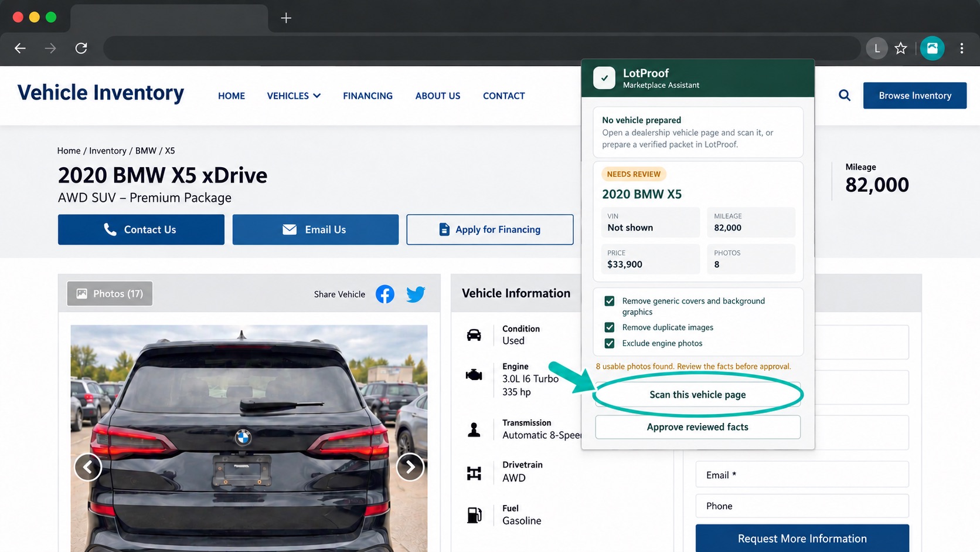
Task: Click the site search magnifier icon
Action: coord(845,95)
